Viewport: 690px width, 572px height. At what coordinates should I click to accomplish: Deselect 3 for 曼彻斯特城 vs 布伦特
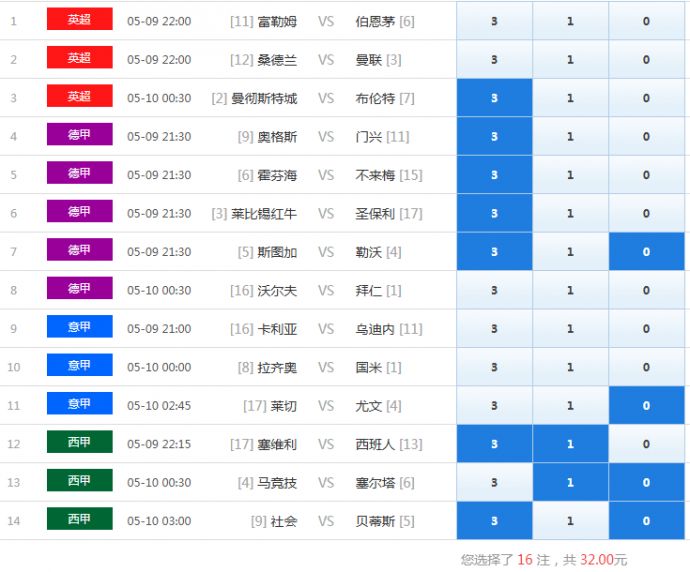coord(494,98)
